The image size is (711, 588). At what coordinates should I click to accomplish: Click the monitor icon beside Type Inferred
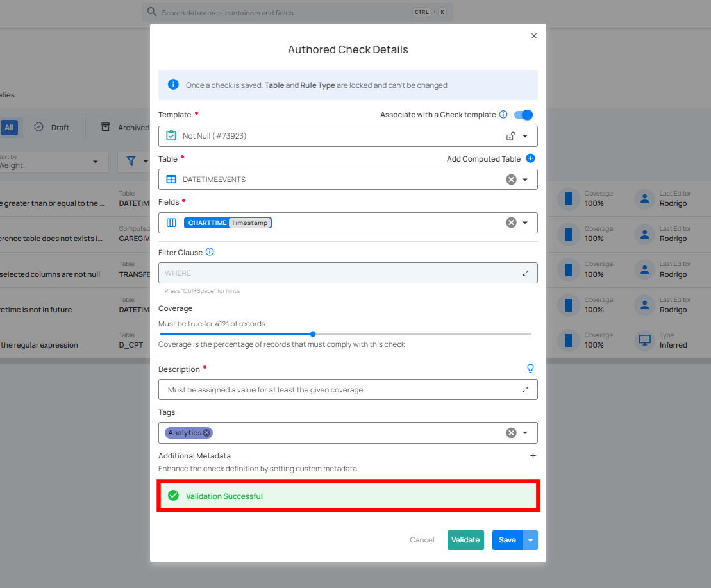tap(644, 340)
